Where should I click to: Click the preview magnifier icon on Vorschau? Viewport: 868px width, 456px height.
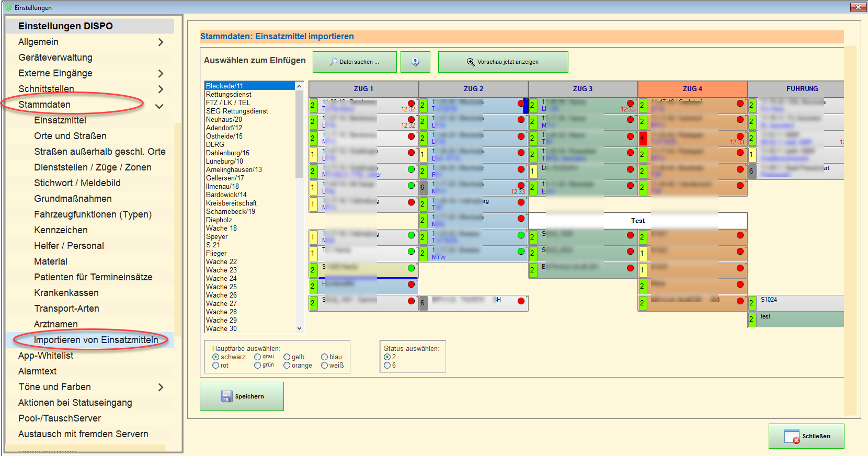(471, 62)
